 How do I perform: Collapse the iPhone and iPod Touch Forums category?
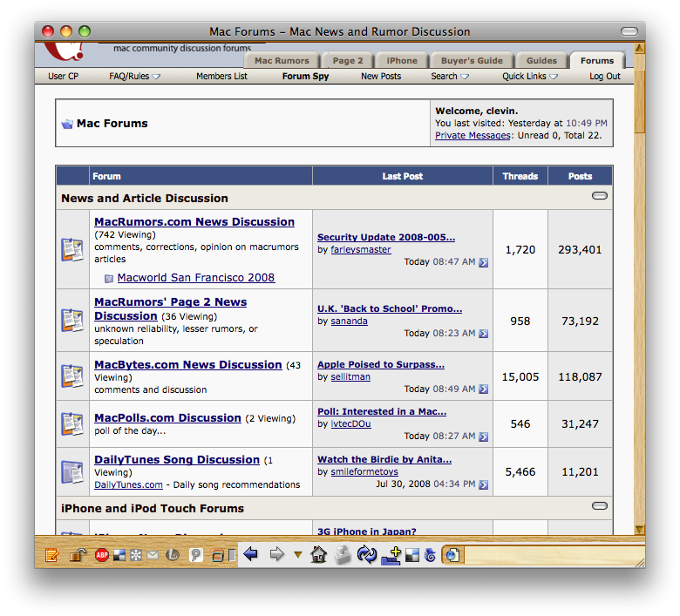point(599,506)
